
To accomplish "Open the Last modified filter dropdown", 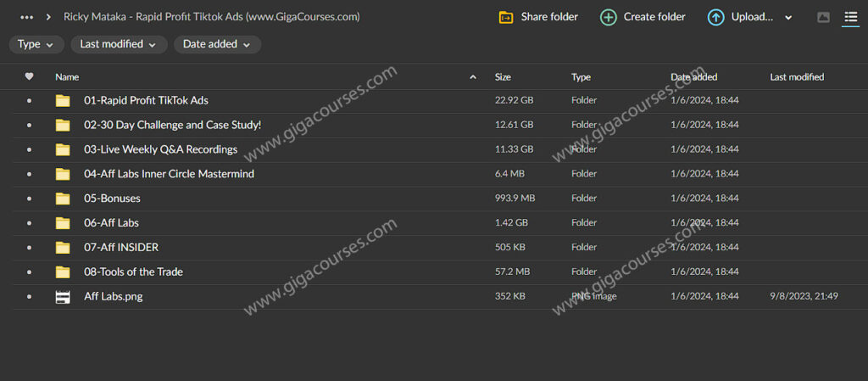I will coord(119,44).
